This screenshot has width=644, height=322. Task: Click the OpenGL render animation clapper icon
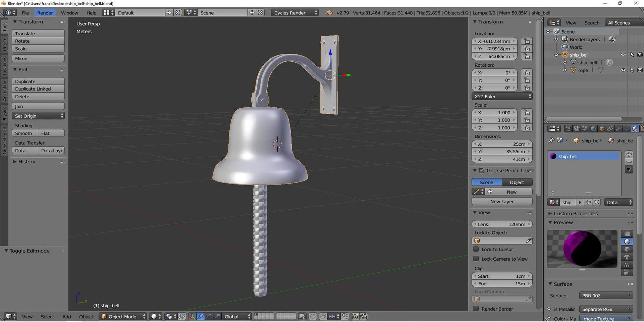[x=364, y=316]
